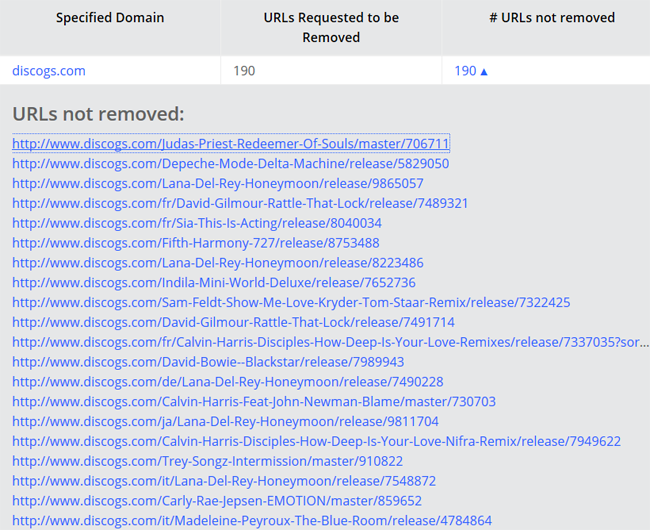Open the ja Lana-Del-Rey-Honeymoon link
The height and width of the screenshot is (530, 650).
click(225, 421)
